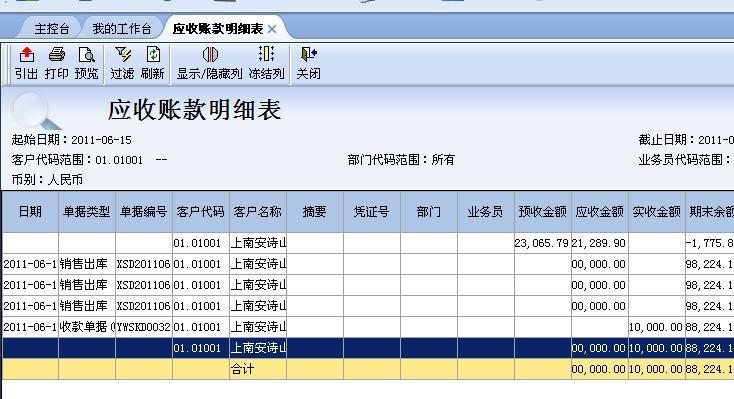Click the 客户代码 column header
This screenshot has width=734, height=399.
[x=201, y=212]
